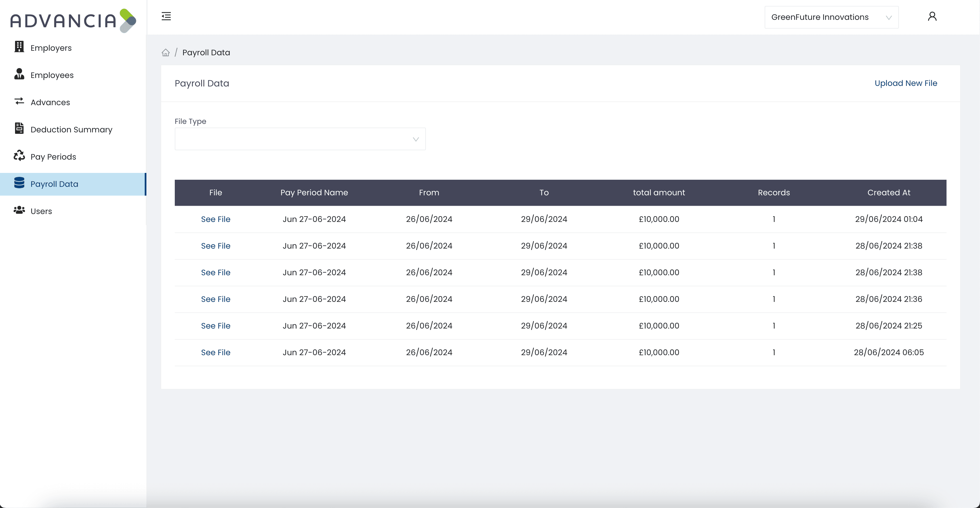
Task: Go to the Deduction Summary page
Action: click(73, 130)
